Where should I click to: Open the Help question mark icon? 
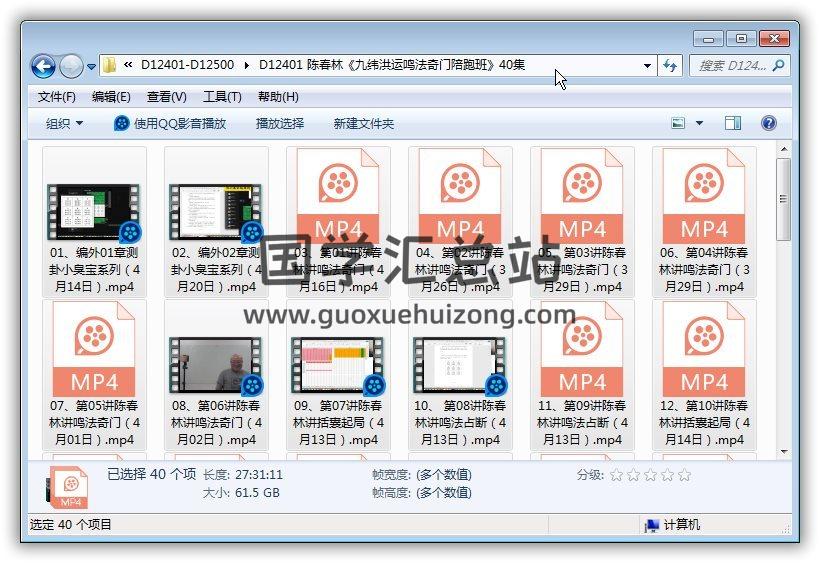769,123
